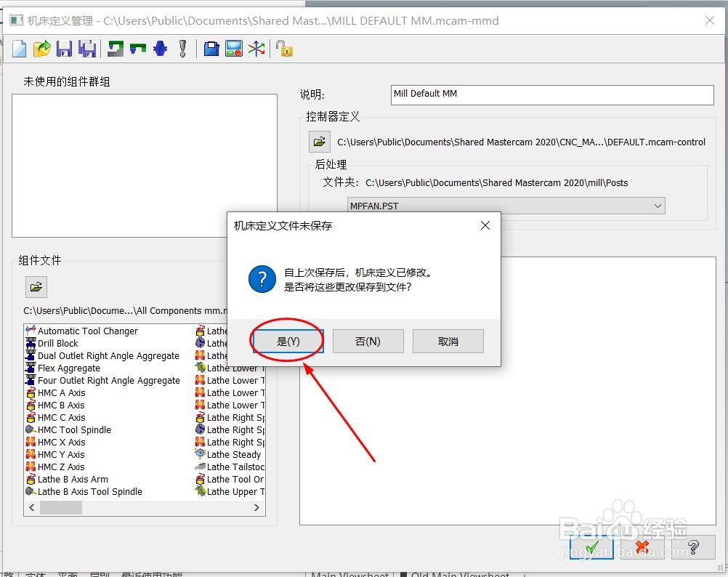Image resolution: width=728 pixels, height=577 pixels.
Task: Open help with the question mark button
Action: pyautogui.click(x=693, y=546)
